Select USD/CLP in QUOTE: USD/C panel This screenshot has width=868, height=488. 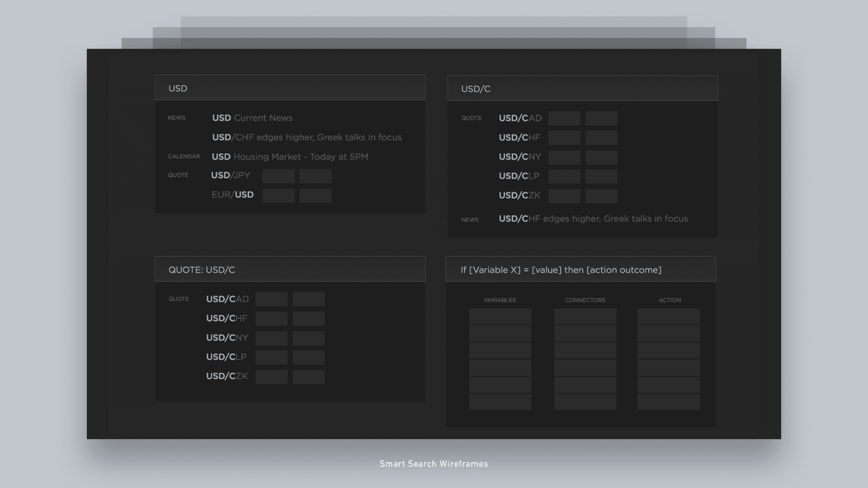[226, 357]
